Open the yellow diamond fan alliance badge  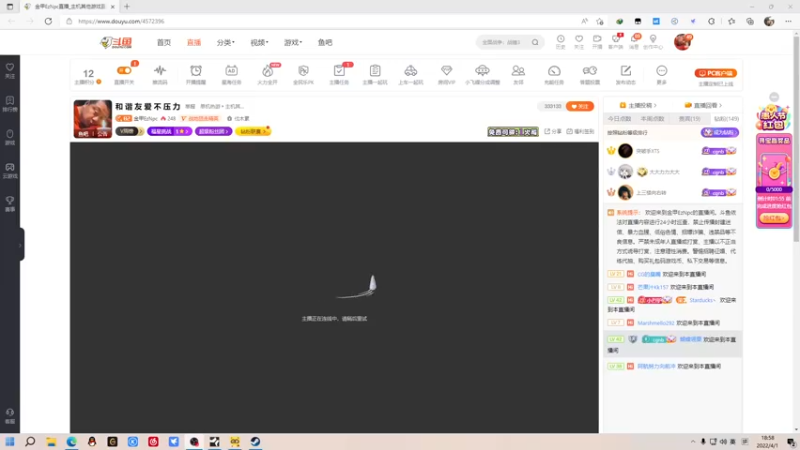point(253,131)
